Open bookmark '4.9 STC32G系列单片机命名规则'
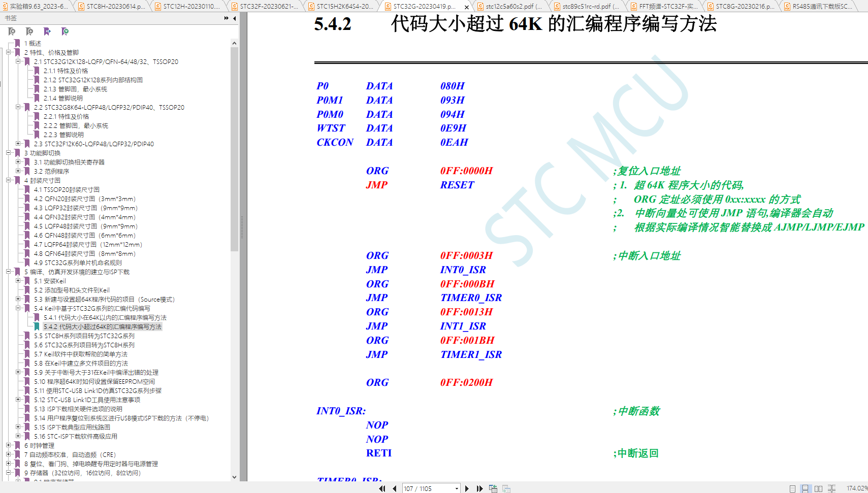Viewport: 868px width, 493px height. 78,263
